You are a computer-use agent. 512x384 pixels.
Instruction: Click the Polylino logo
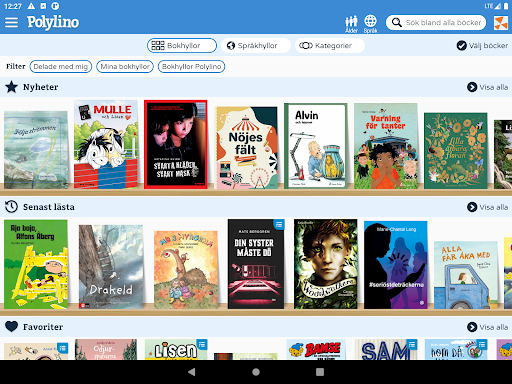coord(53,22)
